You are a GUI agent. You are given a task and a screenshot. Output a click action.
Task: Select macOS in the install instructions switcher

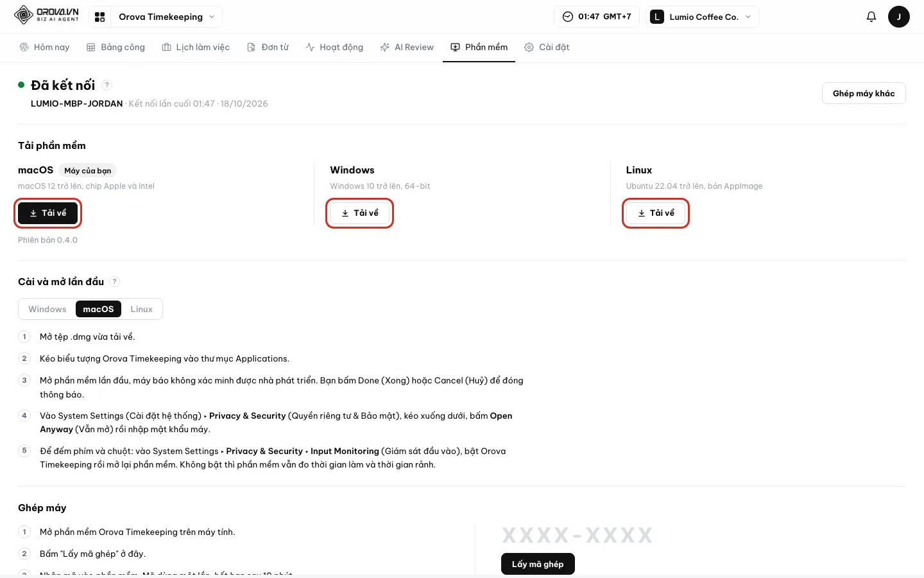coord(98,309)
